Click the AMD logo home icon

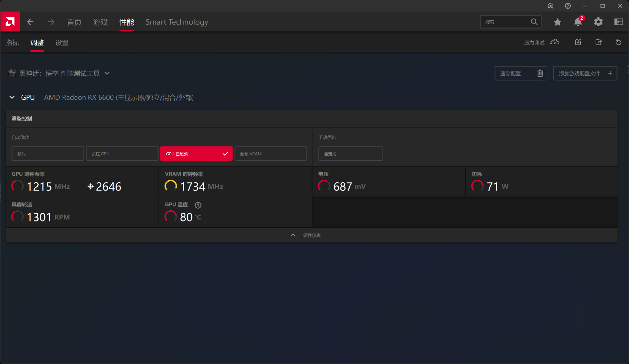pos(10,22)
